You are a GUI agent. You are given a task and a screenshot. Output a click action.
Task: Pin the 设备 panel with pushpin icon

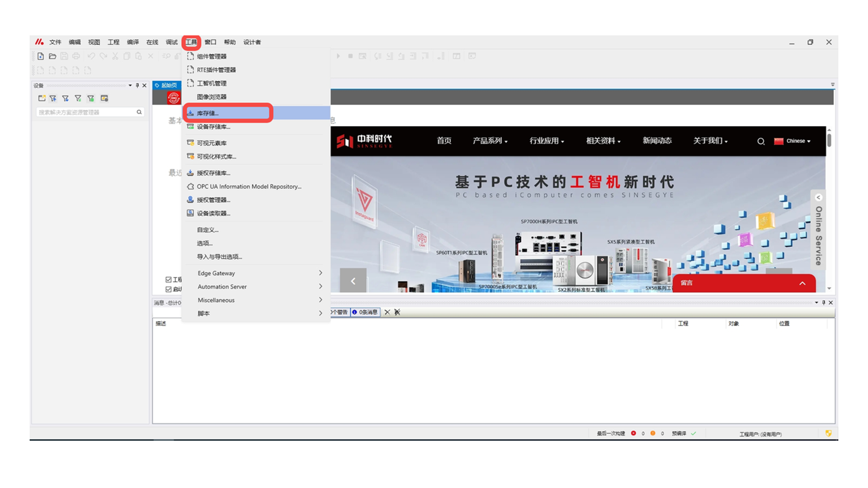point(137,85)
